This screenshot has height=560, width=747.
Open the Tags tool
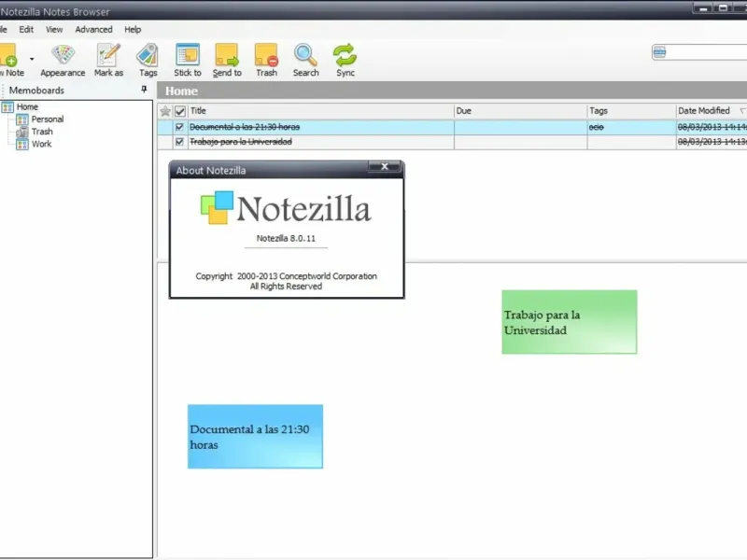pos(148,60)
